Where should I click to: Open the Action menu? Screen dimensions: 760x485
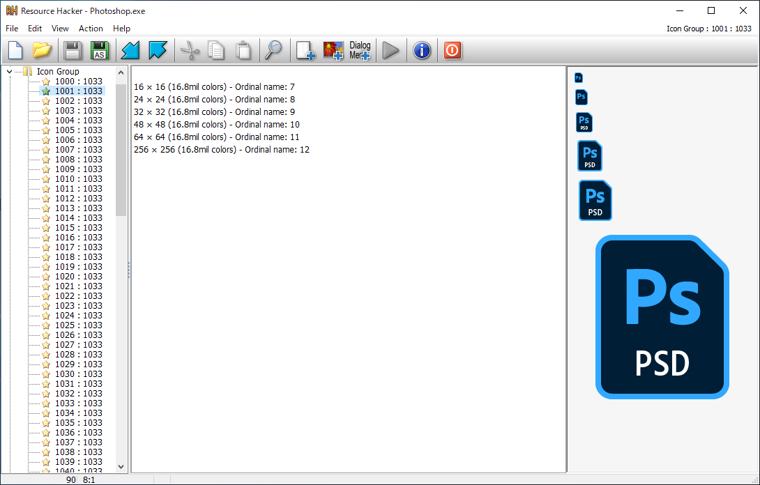pyautogui.click(x=91, y=29)
